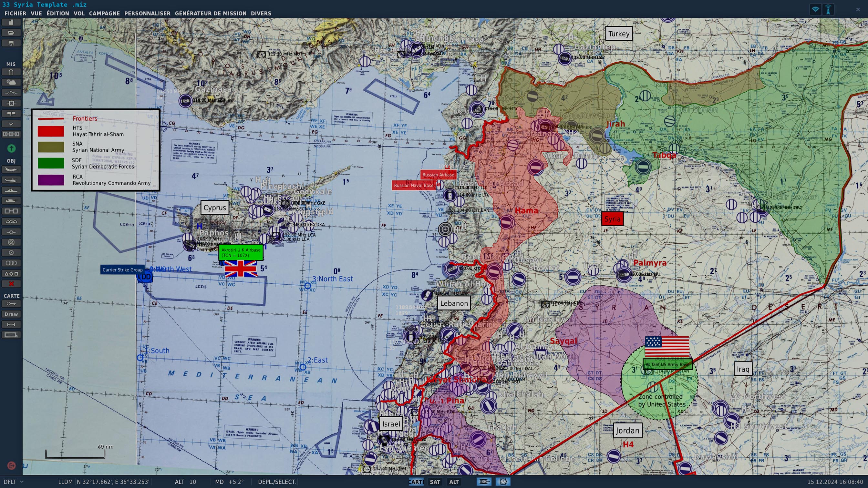
Task: Select the ship group placement tool
Action: click(11, 190)
